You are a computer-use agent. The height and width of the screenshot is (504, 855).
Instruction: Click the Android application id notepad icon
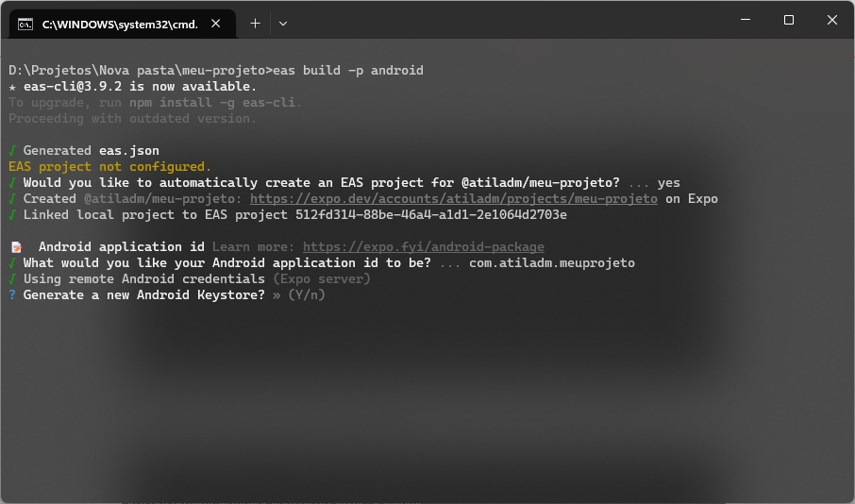pyautogui.click(x=17, y=247)
